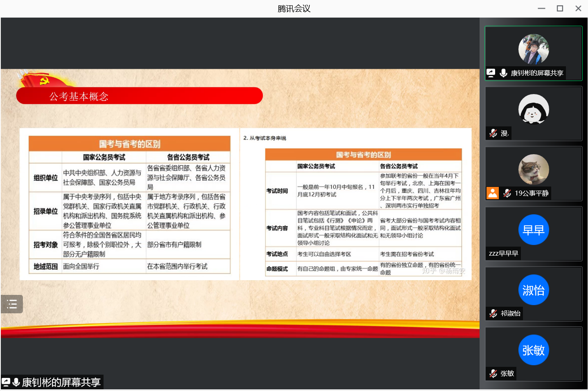Select 康钊彬's profile photo avatar

click(x=534, y=49)
